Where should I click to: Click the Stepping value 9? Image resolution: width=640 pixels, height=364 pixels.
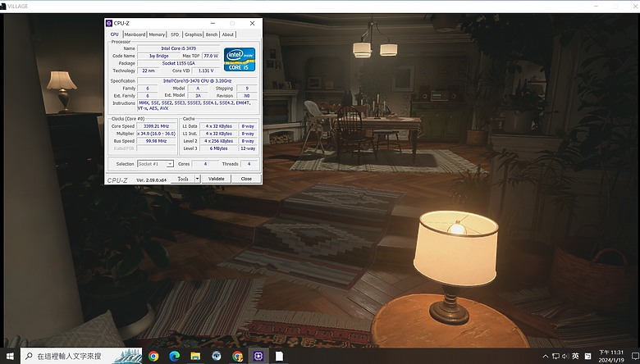[247, 89]
